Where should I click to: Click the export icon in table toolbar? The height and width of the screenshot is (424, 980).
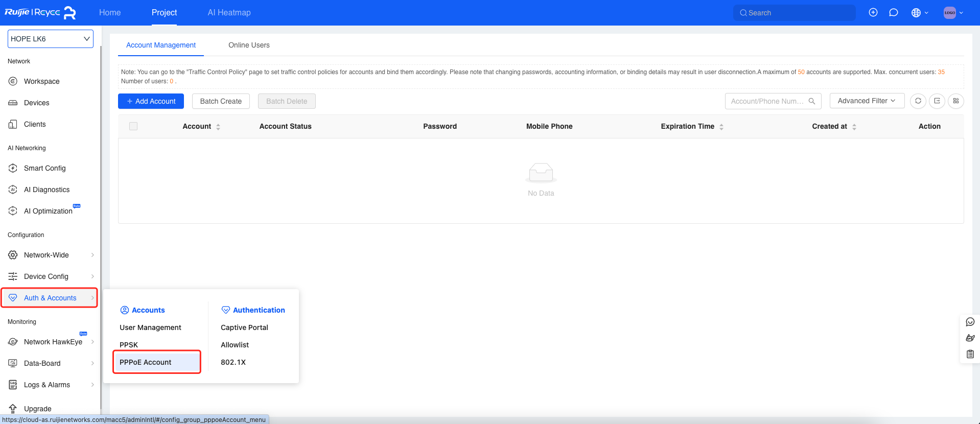click(937, 101)
